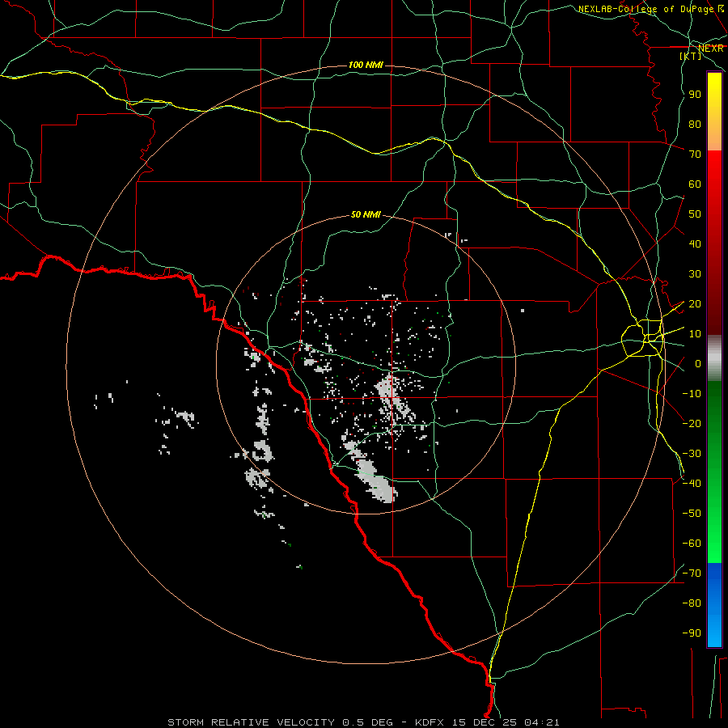Select the 40 value on velocity scale
This screenshot has height=728, width=728.
point(695,244)
